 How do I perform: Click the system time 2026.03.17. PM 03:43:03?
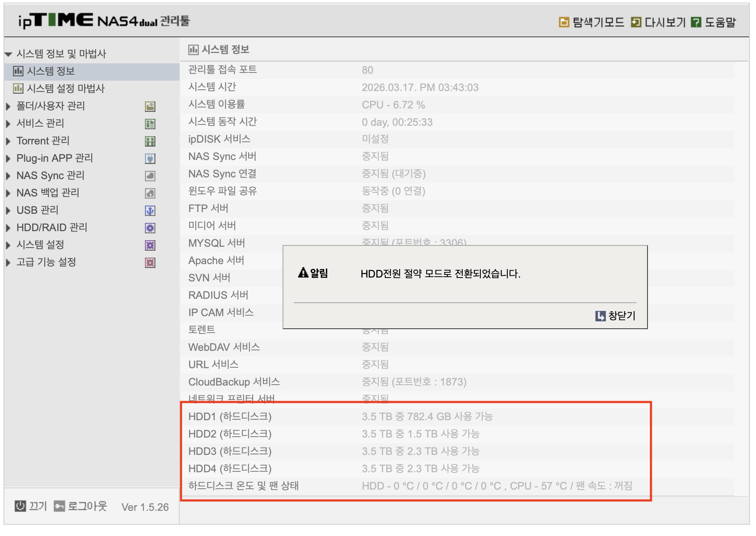click(420, 88)
